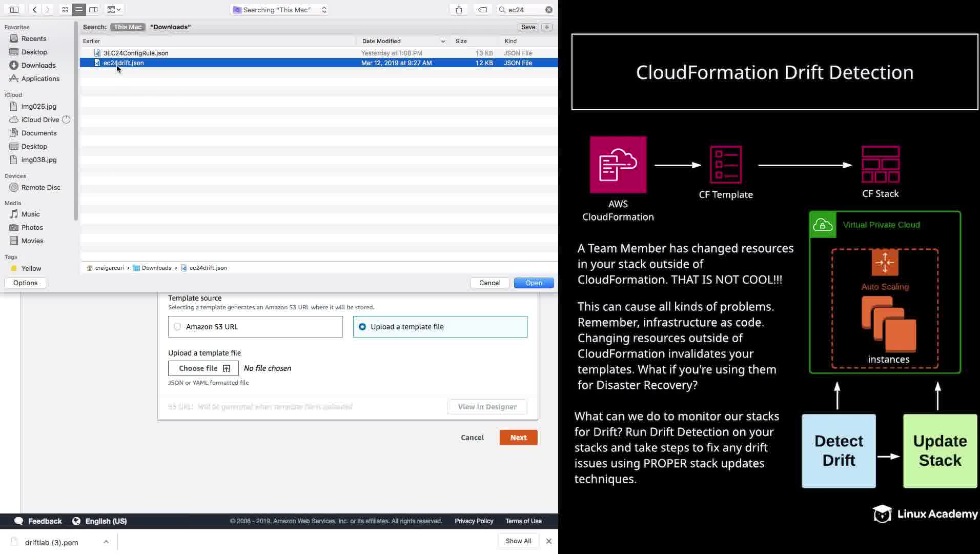Image resolution: width=980 pixels, height=554 pixels.
Task: Click Downloads in the path bar
Action: [152, 268]
